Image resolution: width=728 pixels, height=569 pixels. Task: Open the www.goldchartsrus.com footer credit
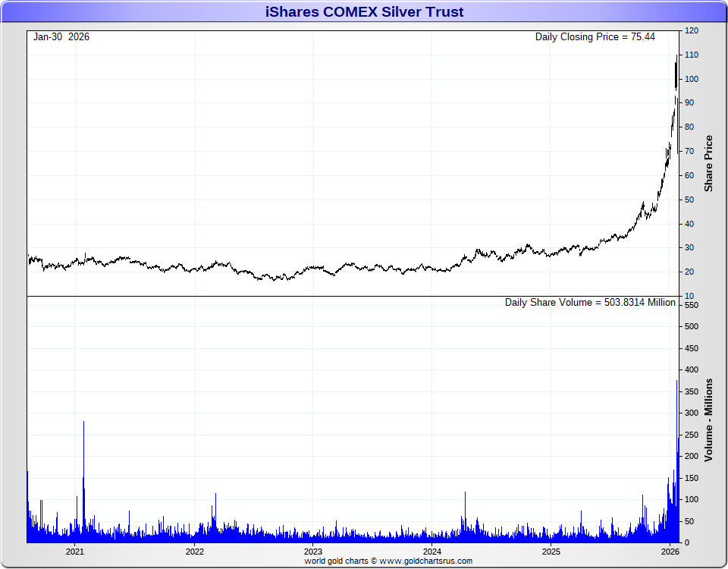click(425, 561)
